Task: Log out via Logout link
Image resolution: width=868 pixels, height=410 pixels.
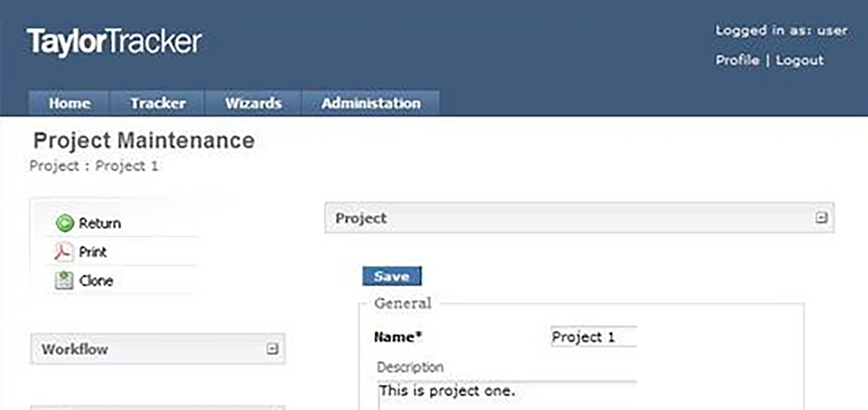Action: (x=800, y=60)
